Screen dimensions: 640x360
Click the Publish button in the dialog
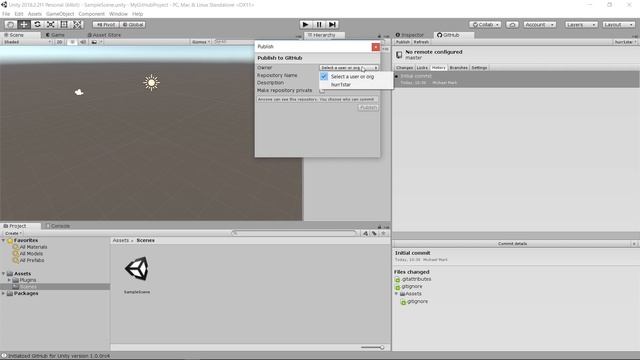(x=368, y=108)
